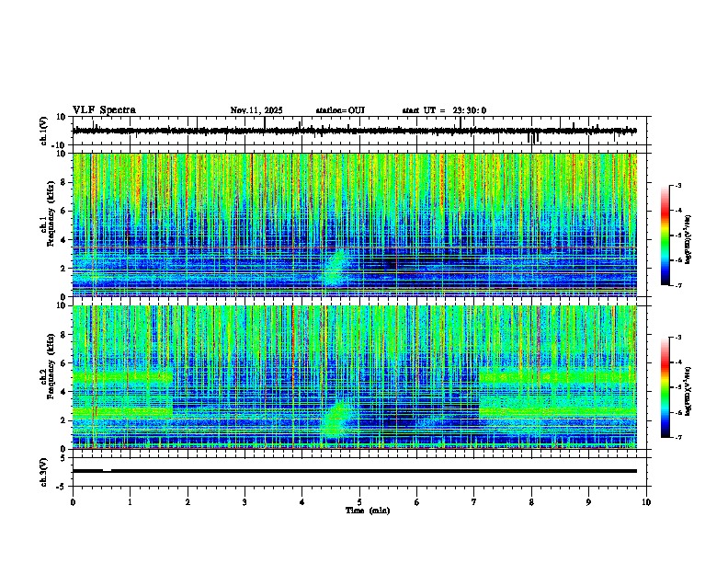Click the time axis tick label "10"
Viewport: 728px width, 563px height.
pos(646,502)
